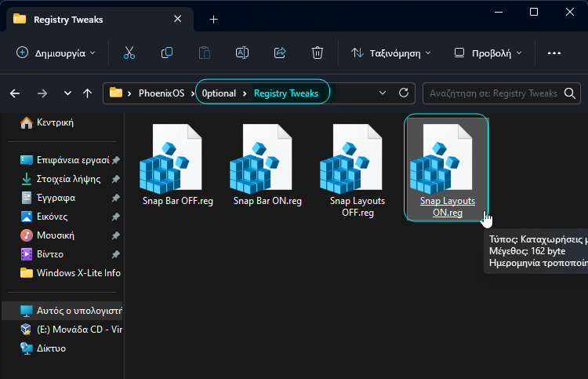Image resolution: width=588 pixels, height=379 pixels.
Task: Open Έγγραφα documents folder
Action: pyautogui.click(x=48, y=198)
